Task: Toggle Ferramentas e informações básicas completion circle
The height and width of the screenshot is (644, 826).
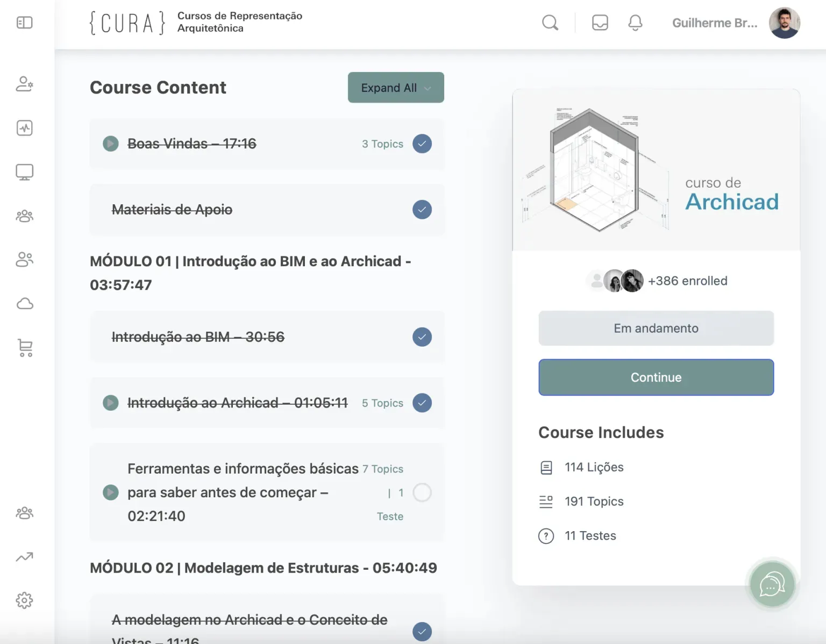Action: pos(422,492)
